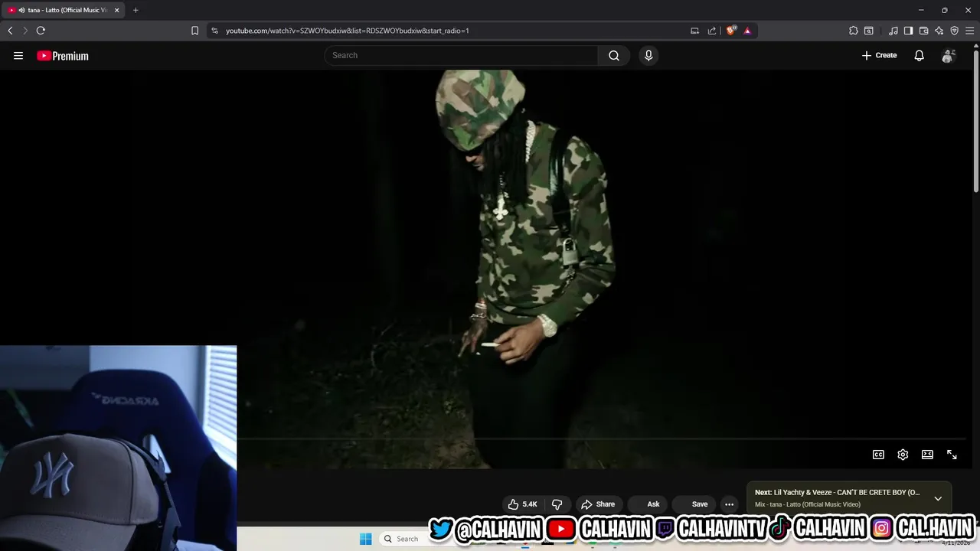Open the account avatar menu
980x551 pixels.
pyautogui.click(x=948, y=56)
